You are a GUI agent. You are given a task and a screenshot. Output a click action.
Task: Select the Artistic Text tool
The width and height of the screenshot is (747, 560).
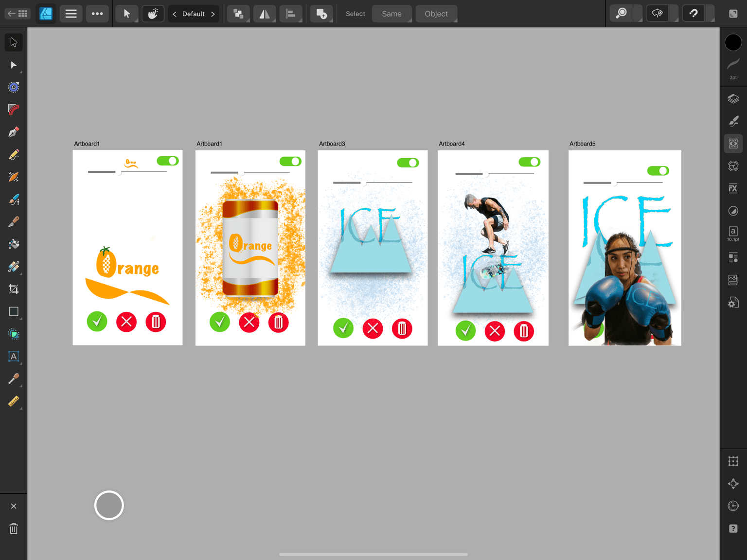[x=14, y=356]
